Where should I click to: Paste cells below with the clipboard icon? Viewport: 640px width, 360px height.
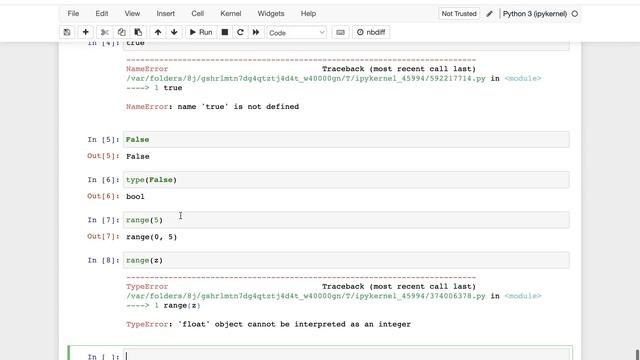(138, 32)
